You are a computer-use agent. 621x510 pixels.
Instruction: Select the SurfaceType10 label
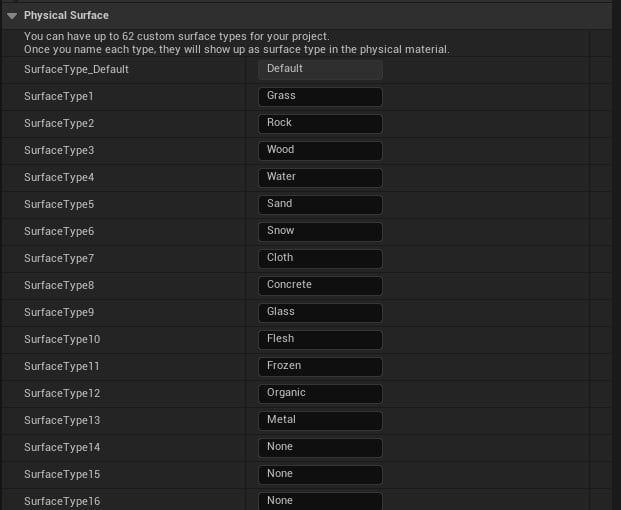coord(62,339)
